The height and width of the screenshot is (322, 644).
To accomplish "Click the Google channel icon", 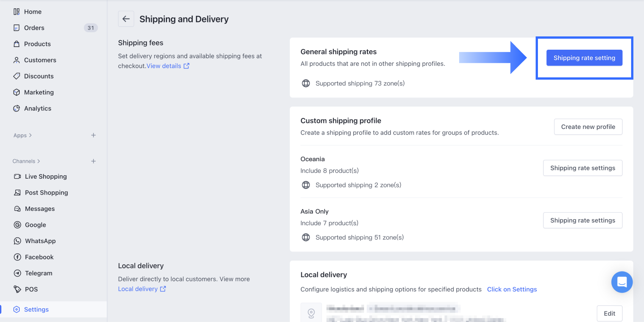I will (x=17, y=225).
